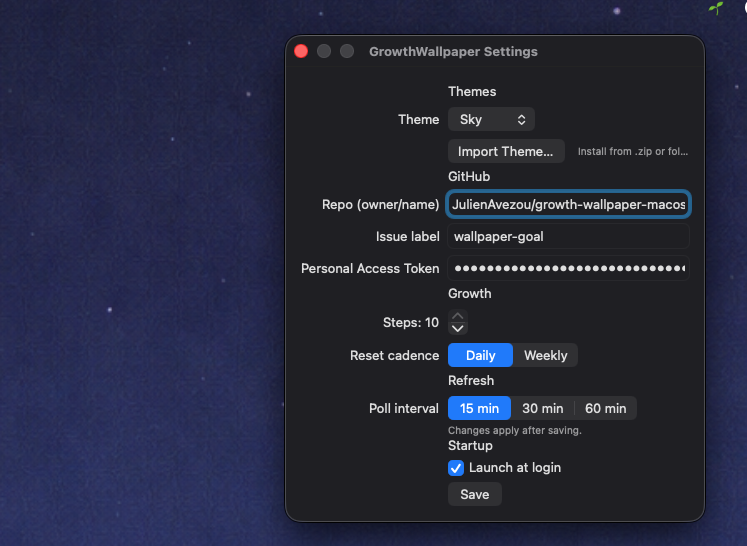Click the 'Reset cadence' label
This screenshot has height=546, width=747.
click(394, 355)
